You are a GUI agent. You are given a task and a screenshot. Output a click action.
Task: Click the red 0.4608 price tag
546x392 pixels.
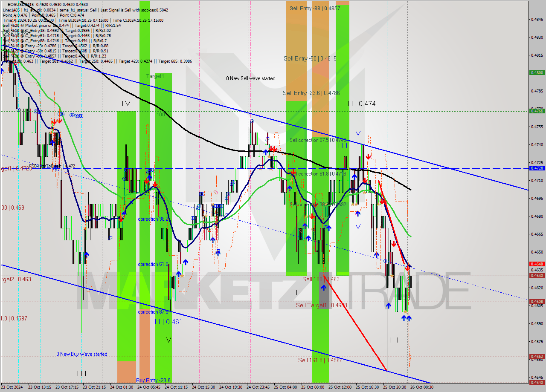point(537,302)
